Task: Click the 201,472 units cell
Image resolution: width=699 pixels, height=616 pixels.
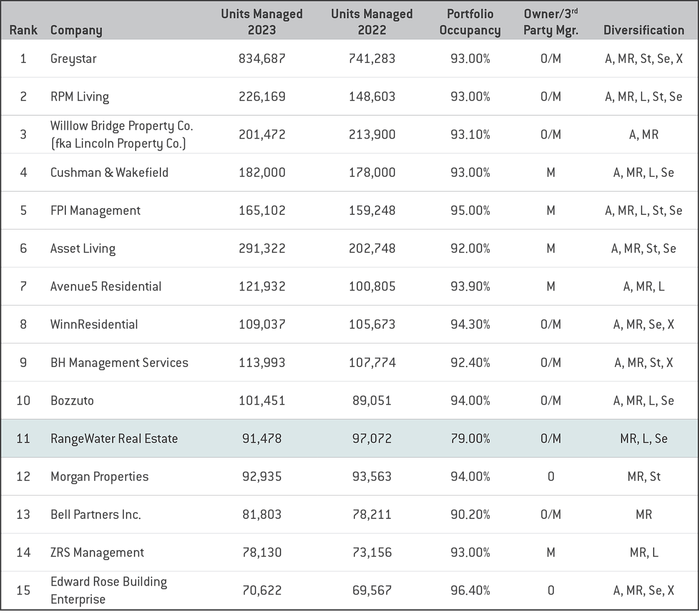Action: (262, 135)
